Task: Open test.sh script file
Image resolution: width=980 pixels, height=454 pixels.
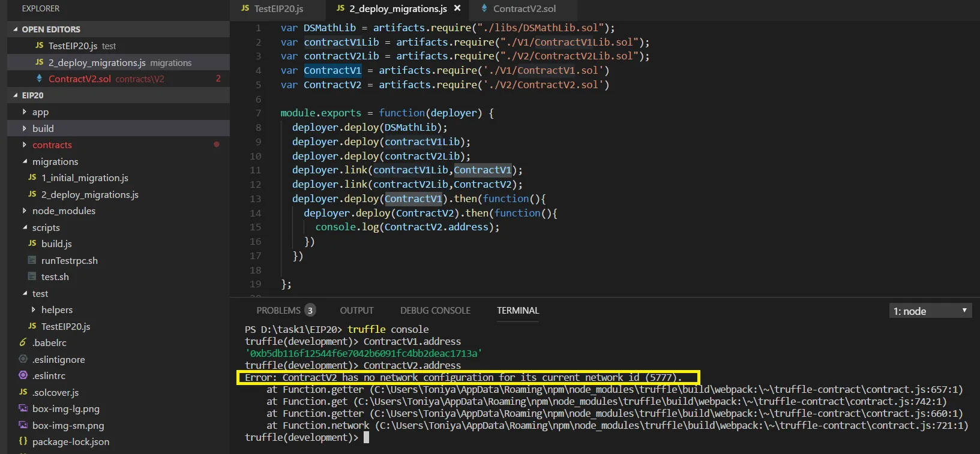Action: pos(118,277)
